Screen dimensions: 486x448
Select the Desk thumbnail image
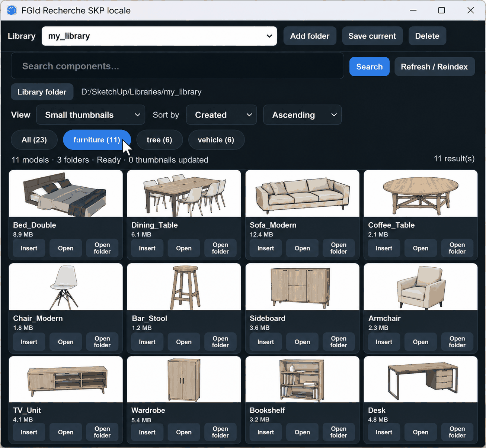tap(421, 380)
